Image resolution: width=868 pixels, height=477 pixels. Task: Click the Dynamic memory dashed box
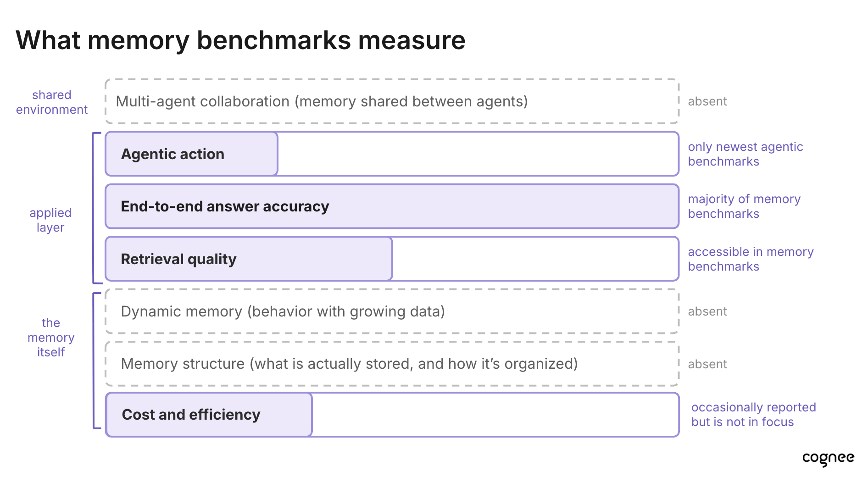pyautogui.click(x=392, y=311)
